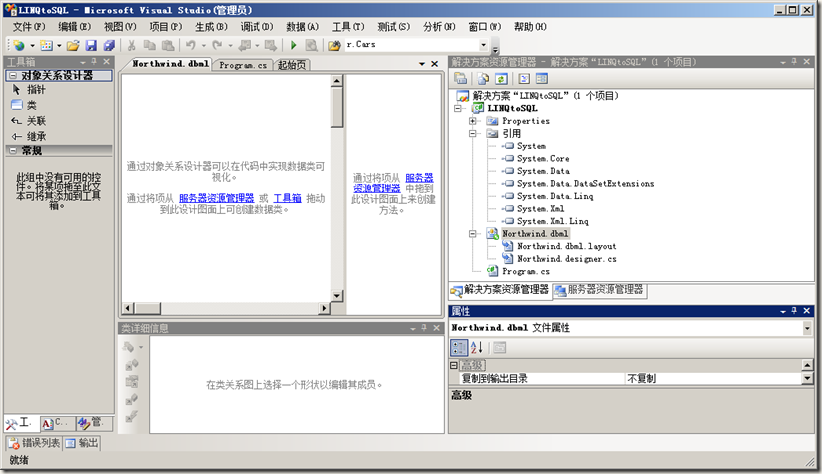Click the Navigate Backward icon
The width and height of the screenshot is (822, 474).
244,46
